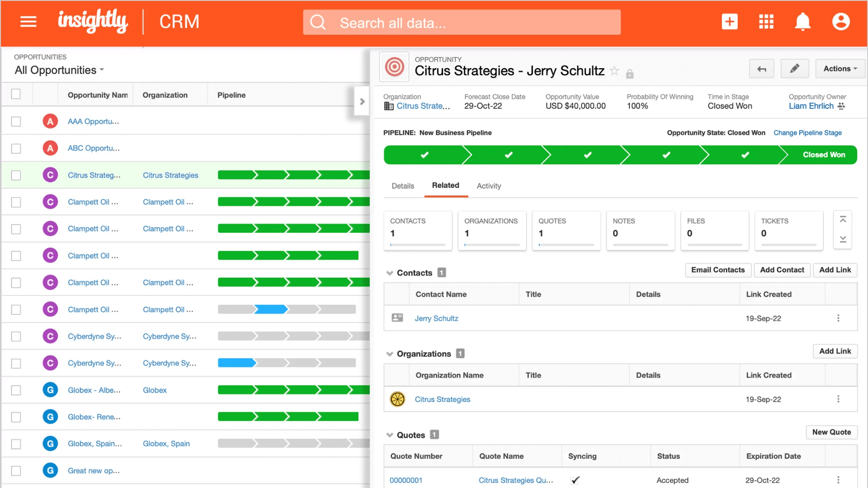Edit opportunity with the pencil icon
This screenshot has height=488, width=868.
[x=795, y=69]
